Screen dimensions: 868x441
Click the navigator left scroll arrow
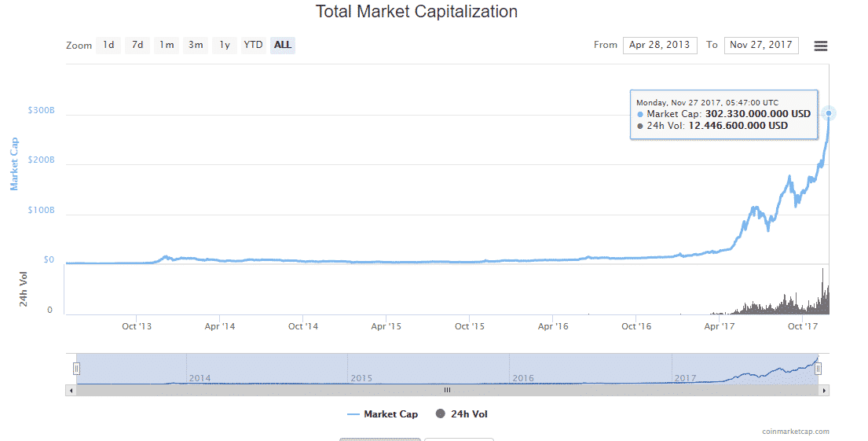tap(71, 390)
